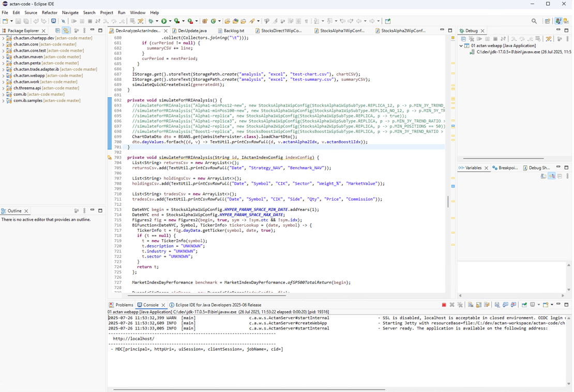The height and width of the screenshot is (392, 574).
Task: Click the http://localhost/ link in console
Action: tap(133, 339)
